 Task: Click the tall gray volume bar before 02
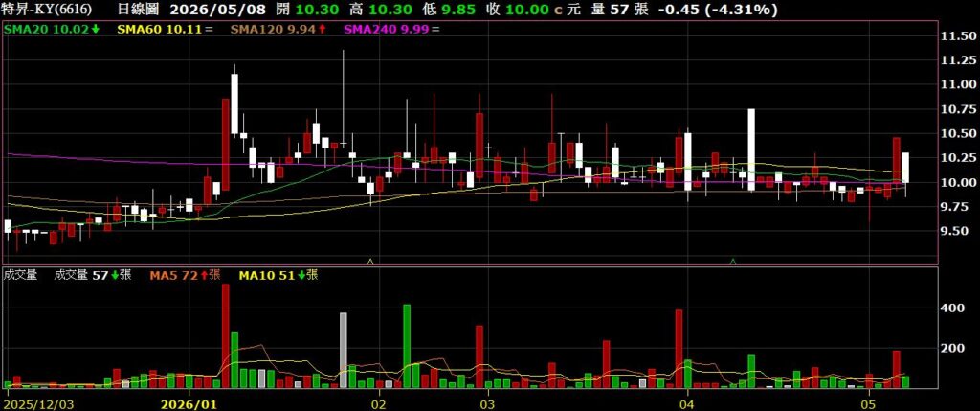(344, 351)
